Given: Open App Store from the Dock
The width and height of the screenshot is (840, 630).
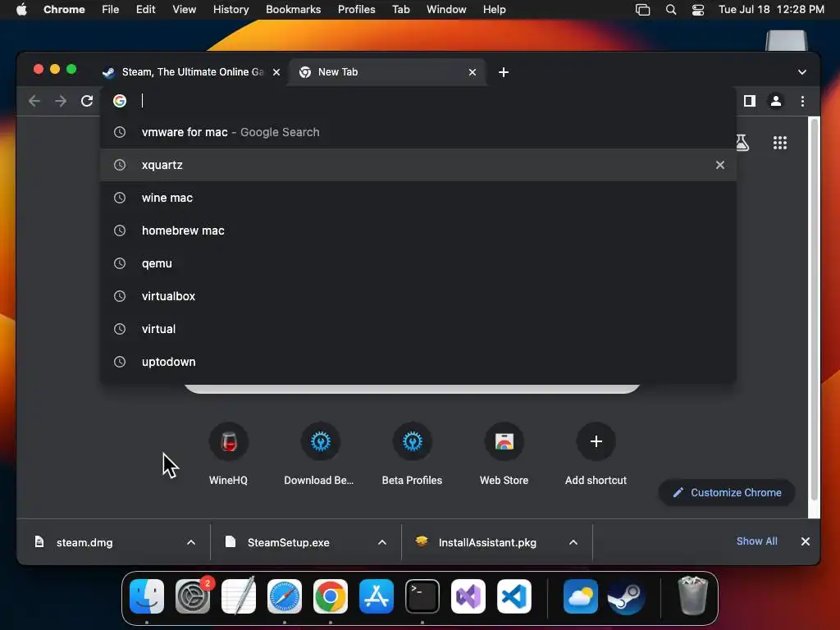Looking at the screenshot, I should click(377, 596).
